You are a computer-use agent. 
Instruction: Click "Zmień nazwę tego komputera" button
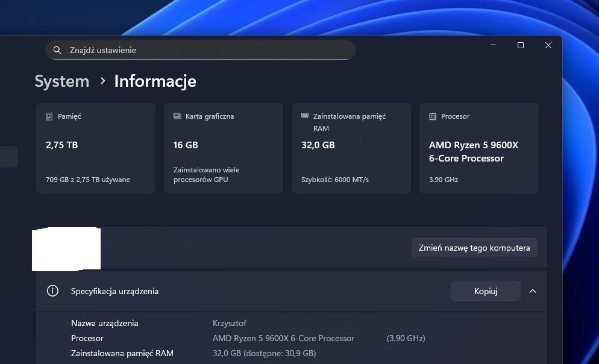click(x=474, y=248)
